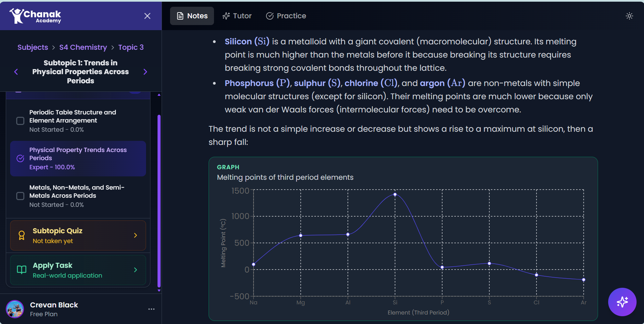Click the Chanak Academy logo
The width and height of the screenshot is (644, 324).
pyautogui.click(x=35, y=16)
